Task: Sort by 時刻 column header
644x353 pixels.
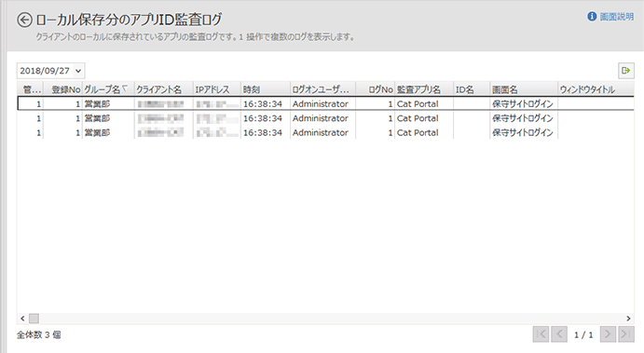Action: coord(266,89)
